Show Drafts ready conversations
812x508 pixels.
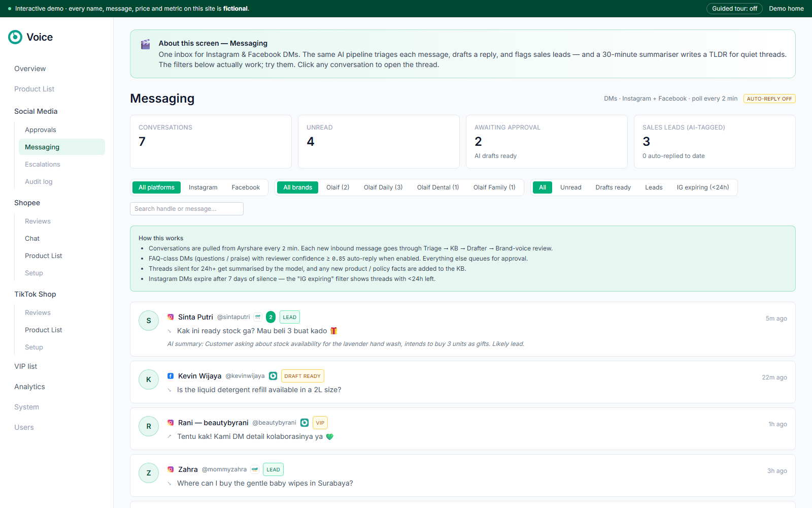tap(613, 187)
